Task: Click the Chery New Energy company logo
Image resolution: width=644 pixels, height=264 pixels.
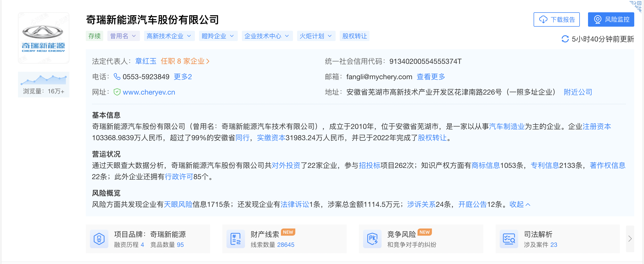Action: coord(44,38)
